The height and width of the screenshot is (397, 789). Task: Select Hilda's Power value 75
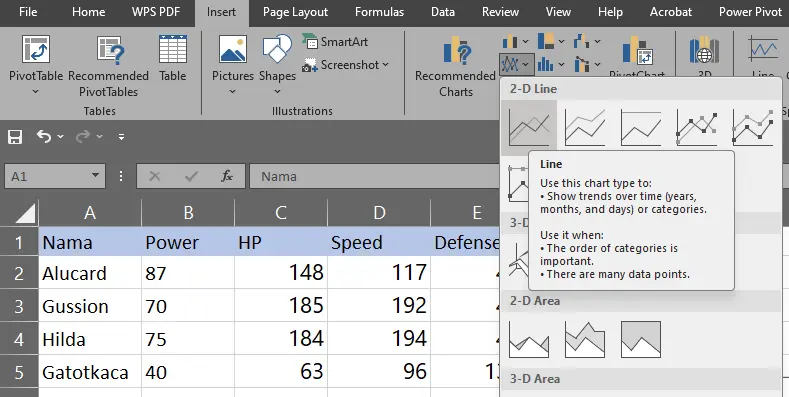[x=188, y=339]
